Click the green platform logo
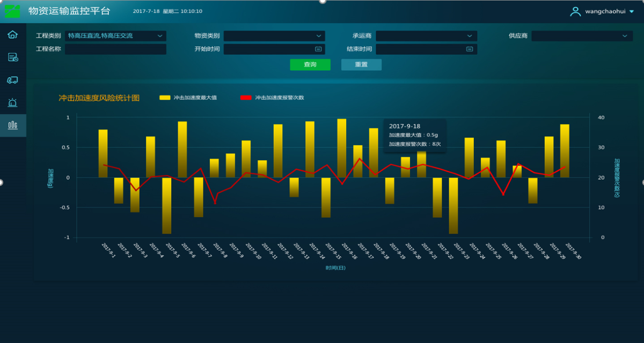644x343 pixels. click(x=12, y=11)
